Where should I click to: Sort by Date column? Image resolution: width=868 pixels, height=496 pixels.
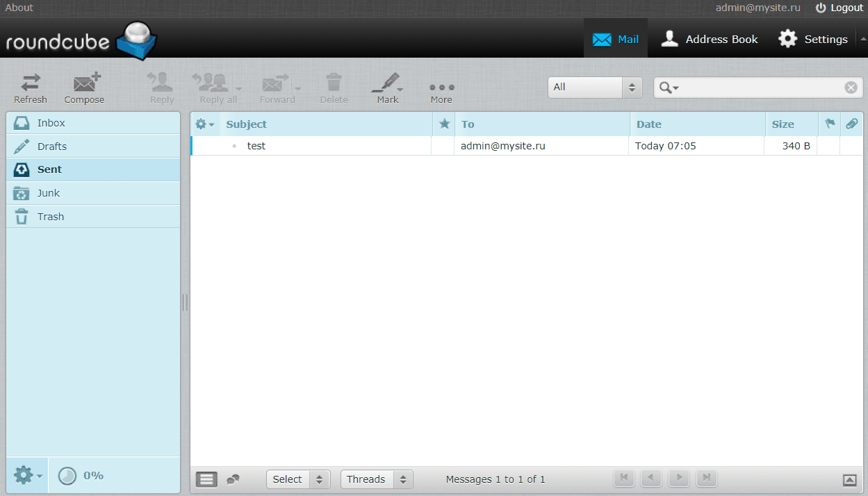click(x=649, y=124)
